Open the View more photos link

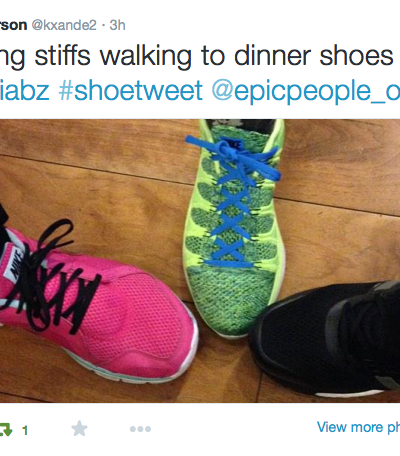pyautogui.click(x=358, y=427)
